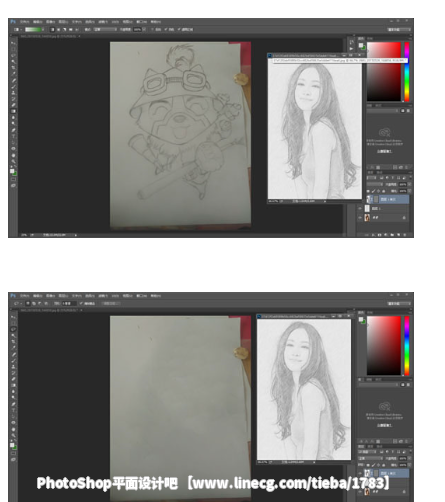Open the gradient picker dropdown arrow
Image resolution: width=445 pixels, height=502 pixels.
43,29
